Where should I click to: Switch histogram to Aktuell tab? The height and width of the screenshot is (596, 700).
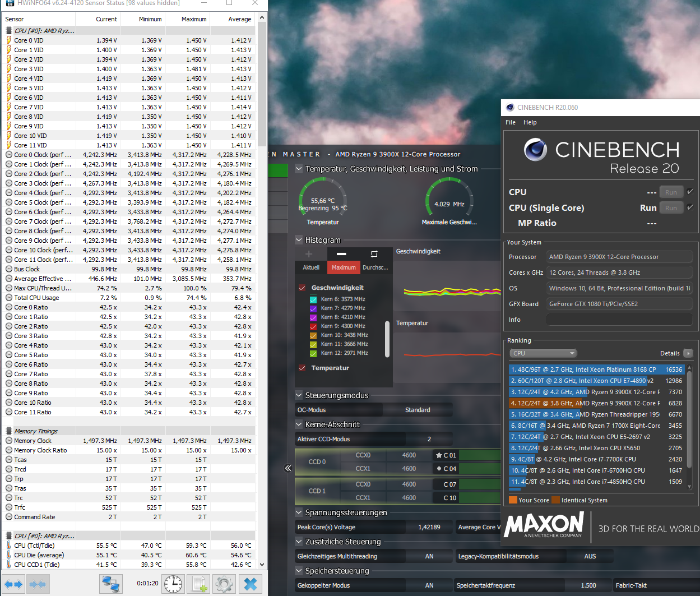(311, 267)
